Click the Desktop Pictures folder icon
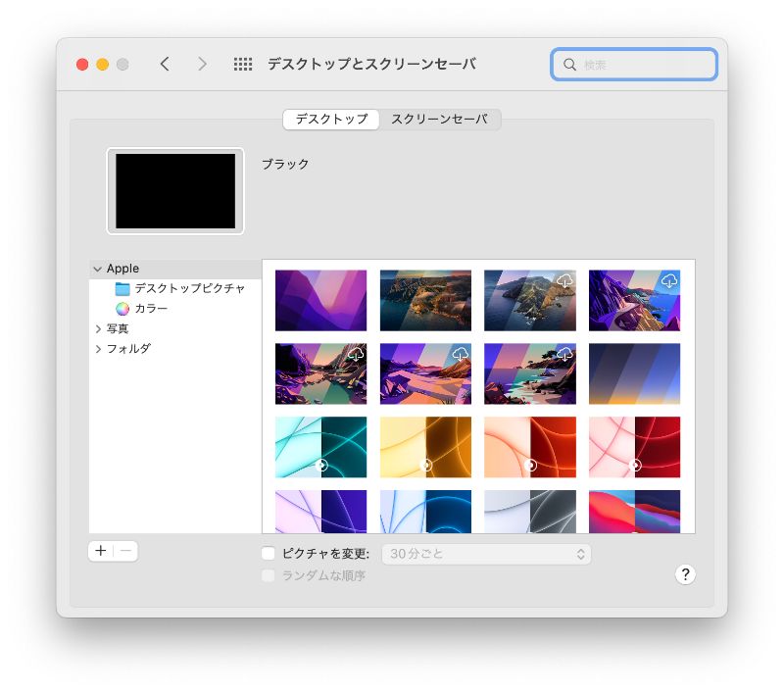Viewport: 784px width, 692px height. (122, 288)
